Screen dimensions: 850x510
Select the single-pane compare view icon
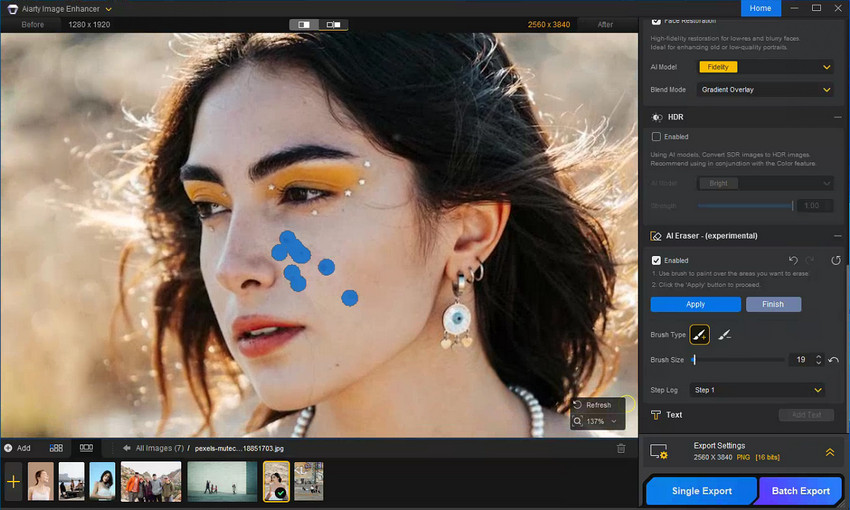304,24
